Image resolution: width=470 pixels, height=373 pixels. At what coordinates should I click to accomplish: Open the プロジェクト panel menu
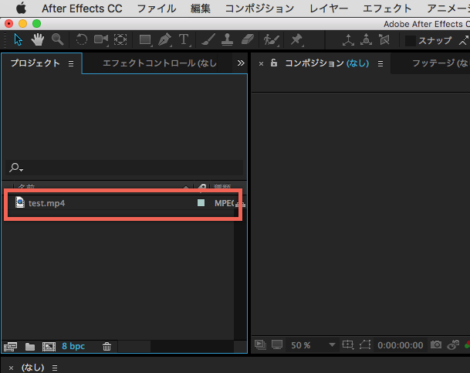(x=71, y=63)
